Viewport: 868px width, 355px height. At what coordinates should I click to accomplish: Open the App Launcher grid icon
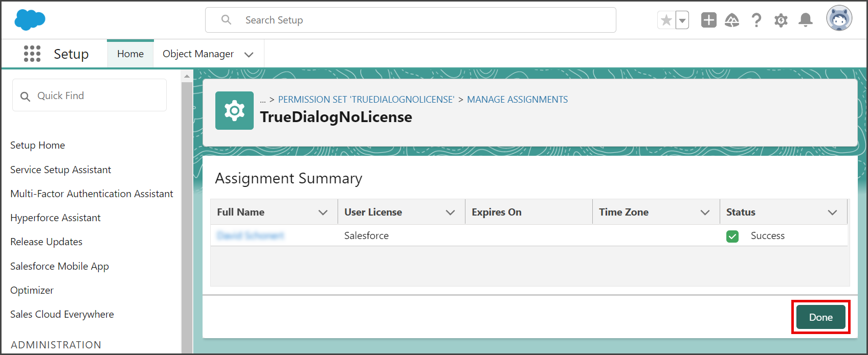click(x=32, y=54)
